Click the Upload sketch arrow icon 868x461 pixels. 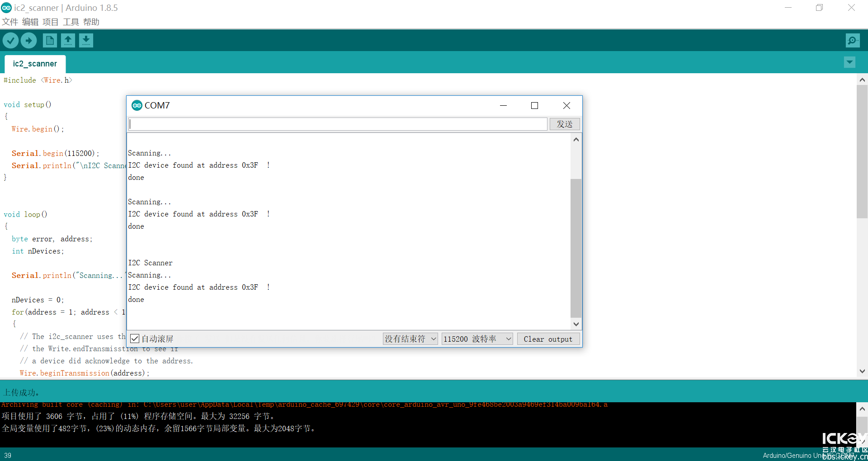click(x=28, y=41)
